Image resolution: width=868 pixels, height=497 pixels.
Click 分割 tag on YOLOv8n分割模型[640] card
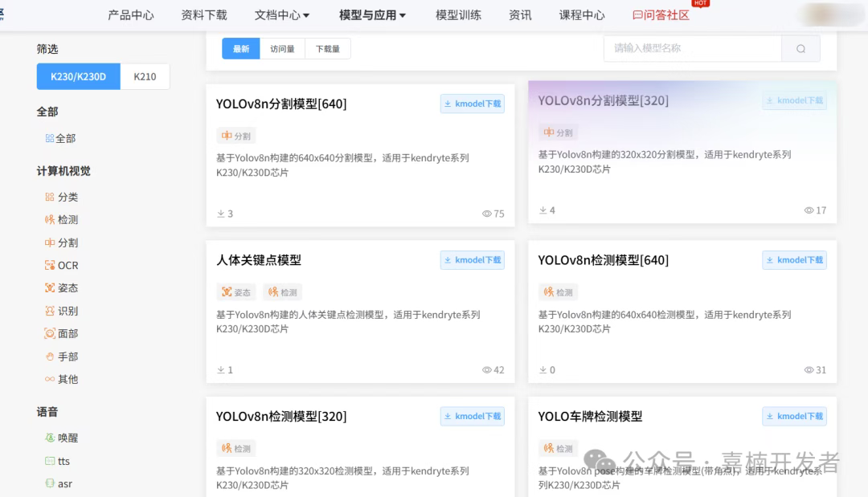click(x=235, y=136)
